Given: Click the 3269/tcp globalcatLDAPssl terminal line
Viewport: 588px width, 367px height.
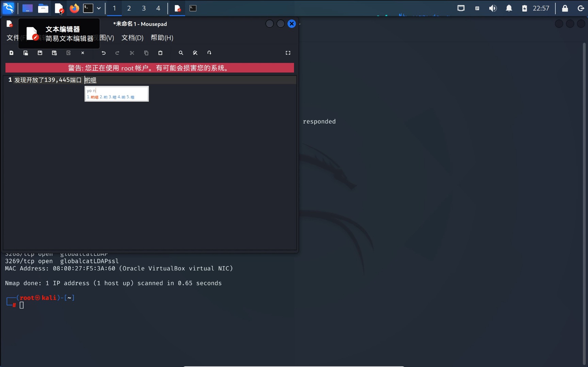Looking at the screenshot, I should click(x=62, y=261).
